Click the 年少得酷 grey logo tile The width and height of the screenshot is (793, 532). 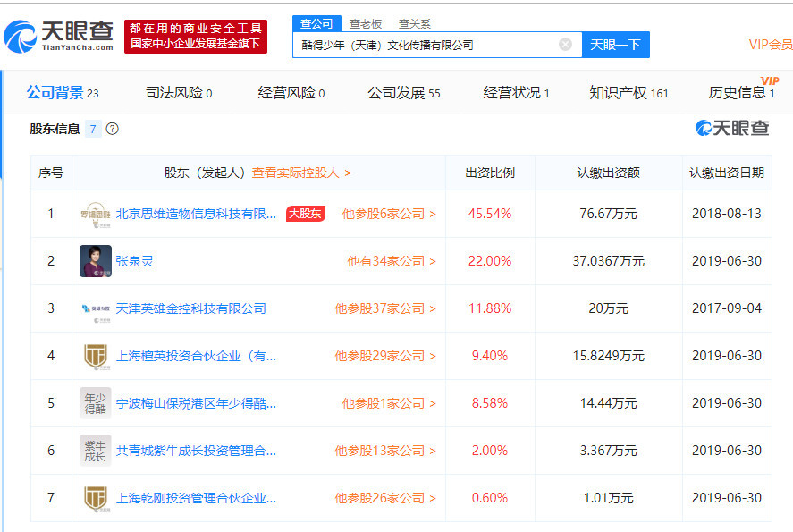click(96, 403)
